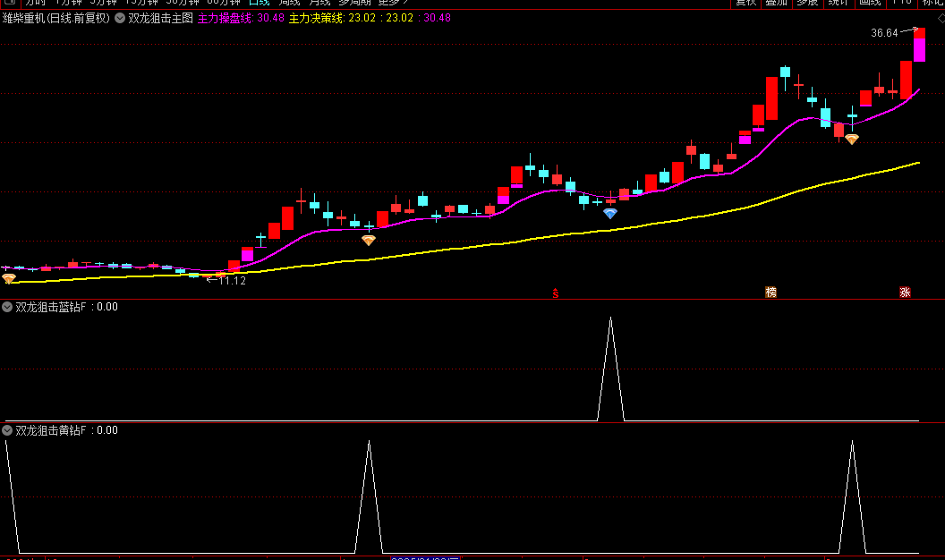Open the 双龙狙击黄钻F indicator dropdown arrow
Image resolution: width=945 pixels, height=560 pixels.
[x=7, y=430]
